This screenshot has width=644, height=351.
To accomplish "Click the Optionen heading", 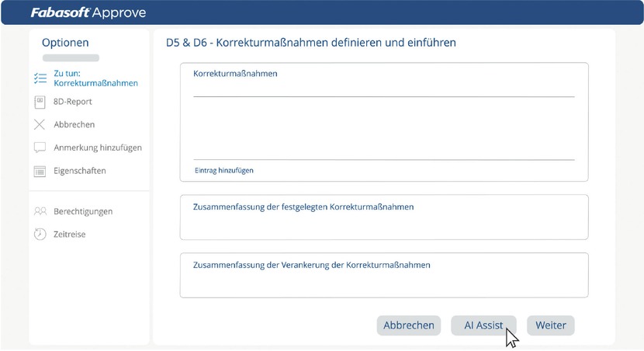I will coord(65,43).
